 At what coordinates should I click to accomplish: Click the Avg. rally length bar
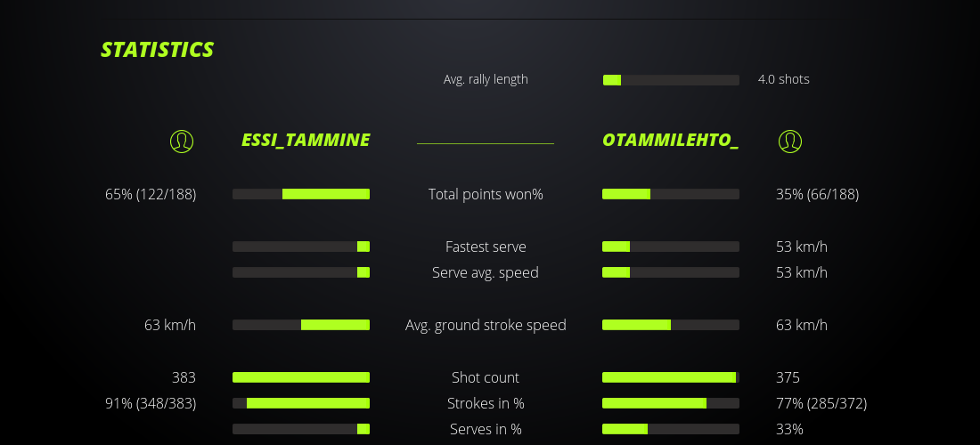pyautogui.click(x=671, y=80)
